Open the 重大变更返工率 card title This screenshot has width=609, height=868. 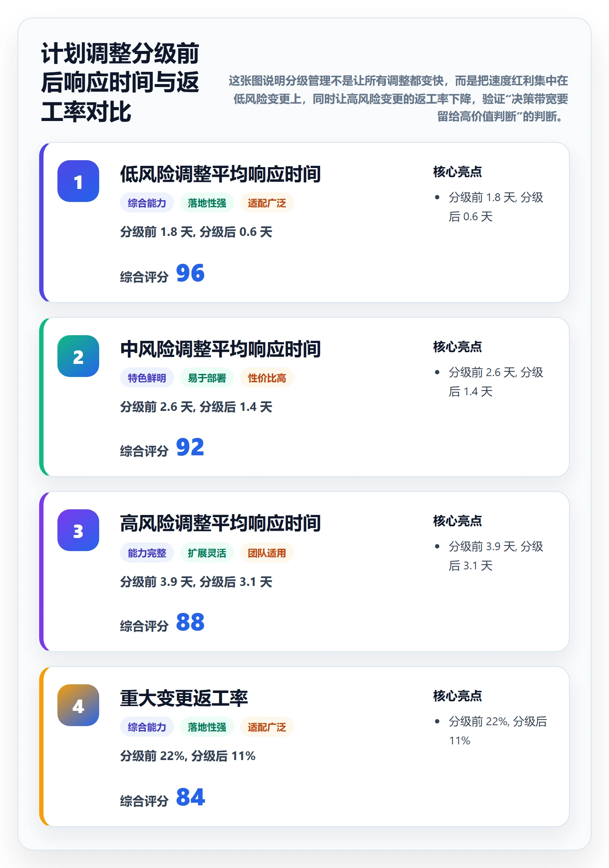click(x=184, y=698)
